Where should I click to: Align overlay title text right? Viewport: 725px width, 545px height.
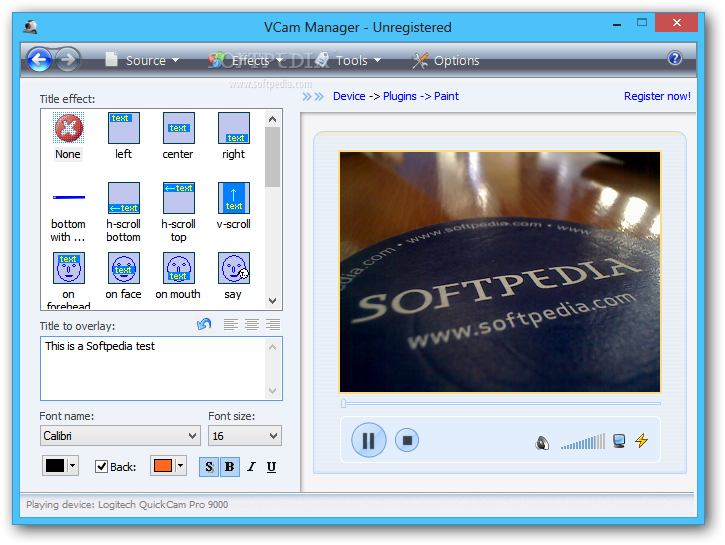click(x=273, y=325)
